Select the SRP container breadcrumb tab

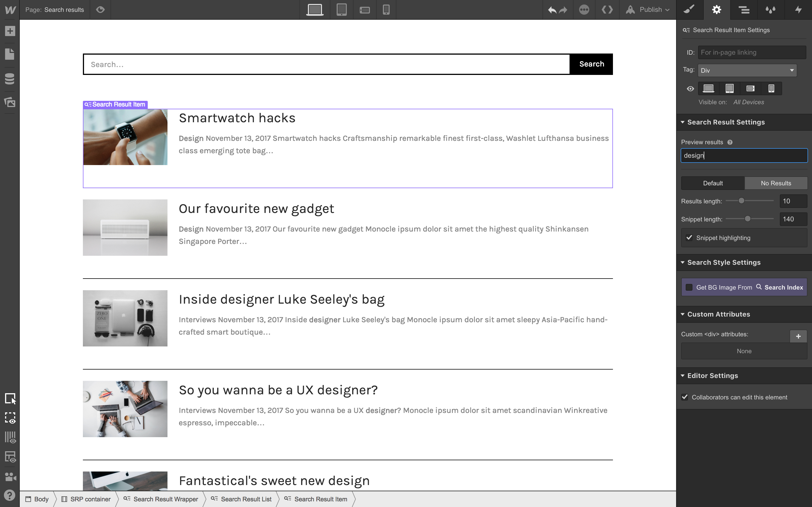[x=89, y=499]
